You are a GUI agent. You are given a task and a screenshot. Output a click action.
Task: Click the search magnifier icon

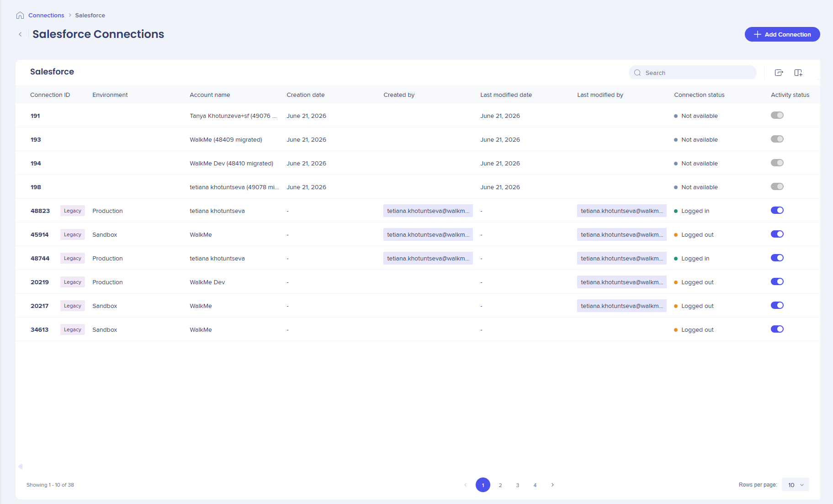tap(637, 73)
